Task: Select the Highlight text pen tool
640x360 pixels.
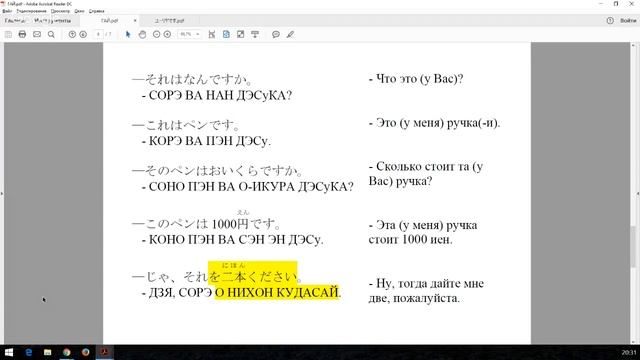Action: click(x=290, y=35)
